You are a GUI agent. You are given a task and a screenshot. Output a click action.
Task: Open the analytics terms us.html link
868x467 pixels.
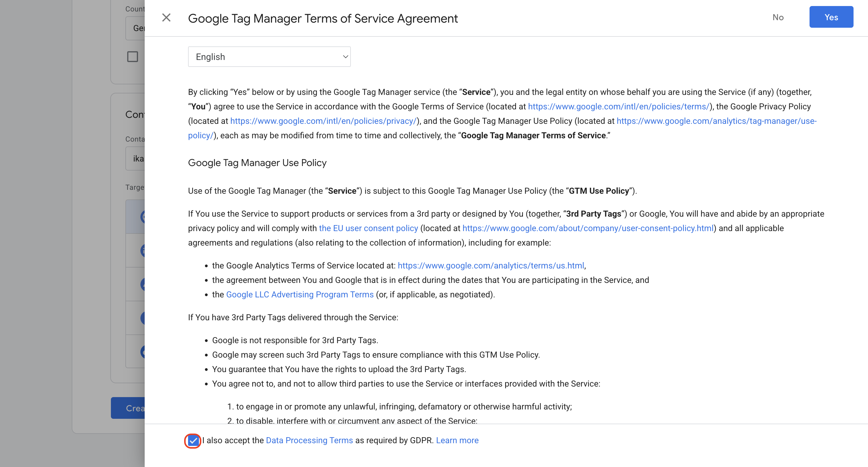(x=491, y=265)
